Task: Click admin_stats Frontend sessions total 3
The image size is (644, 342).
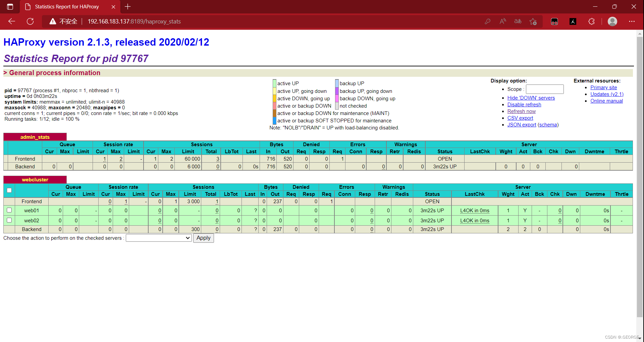Action: [x=218, y=159]
